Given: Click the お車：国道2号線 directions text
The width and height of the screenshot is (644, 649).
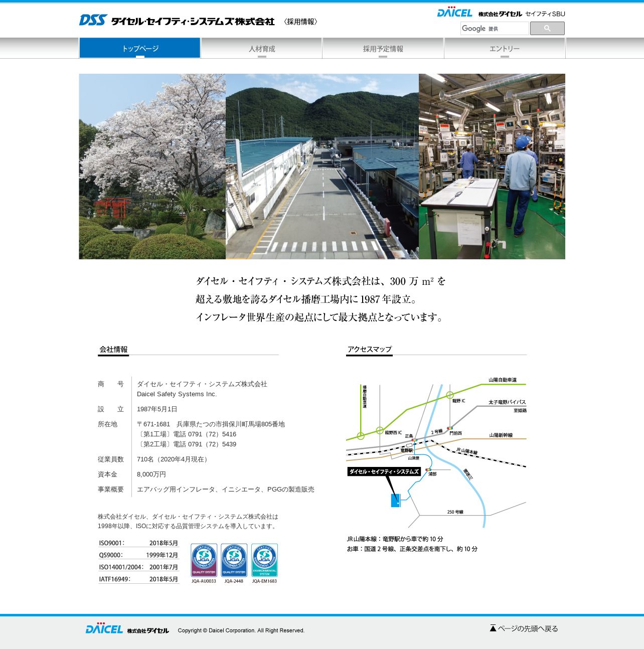Looking at the screenshot, I should click(412, 549).
